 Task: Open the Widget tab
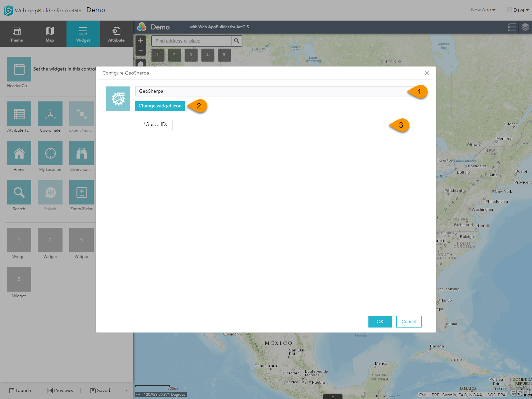[83, 34]
